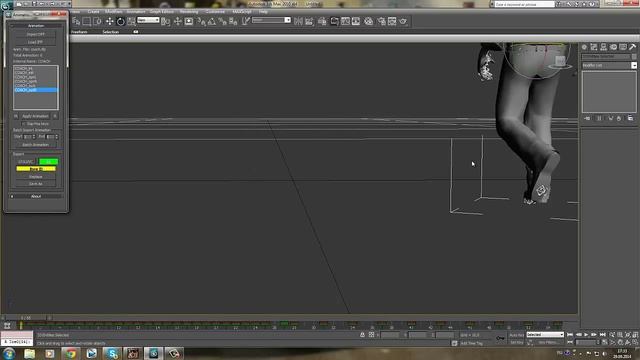Click the Apply Animation button
The height and width of the screenshot is (360, 640).
[35, 116]
